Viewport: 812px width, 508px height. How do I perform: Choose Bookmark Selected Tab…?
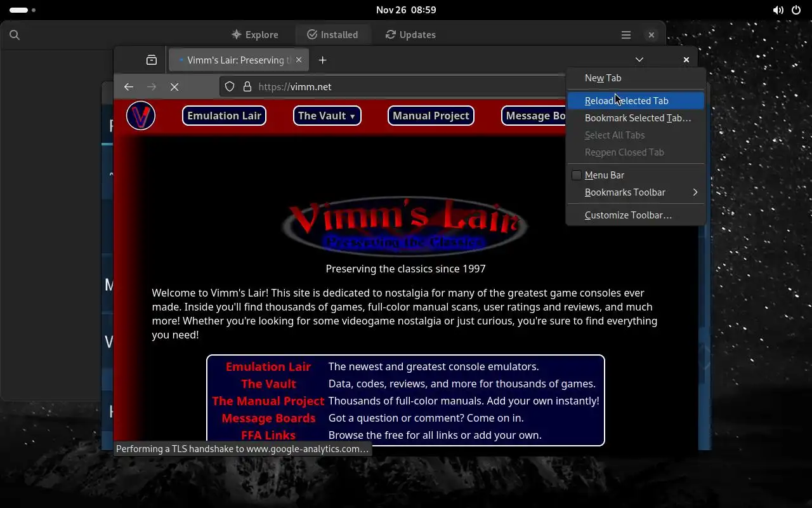(636, 118)
